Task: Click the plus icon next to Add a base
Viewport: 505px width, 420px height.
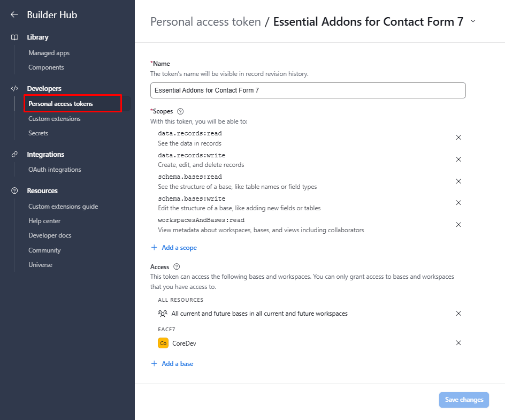Action: click(154, 364)
